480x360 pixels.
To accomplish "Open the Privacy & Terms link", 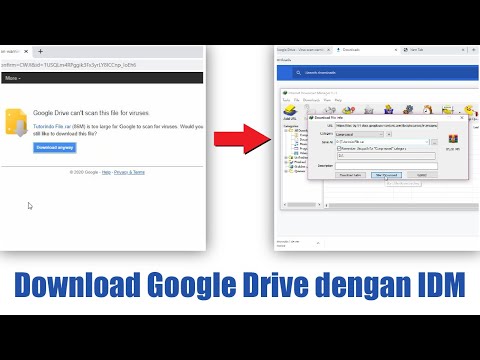I will [x=129, y=172].
